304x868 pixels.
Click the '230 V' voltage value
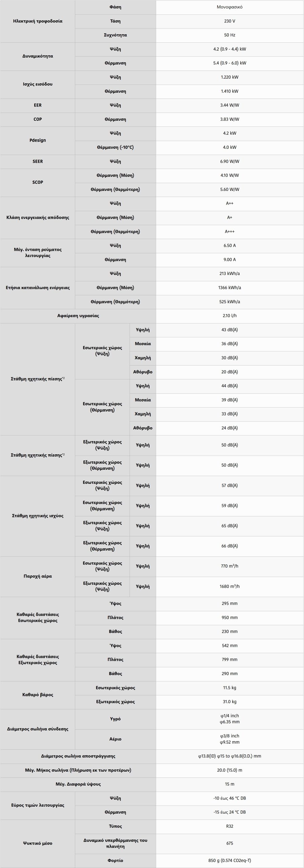tap(229, 21)
